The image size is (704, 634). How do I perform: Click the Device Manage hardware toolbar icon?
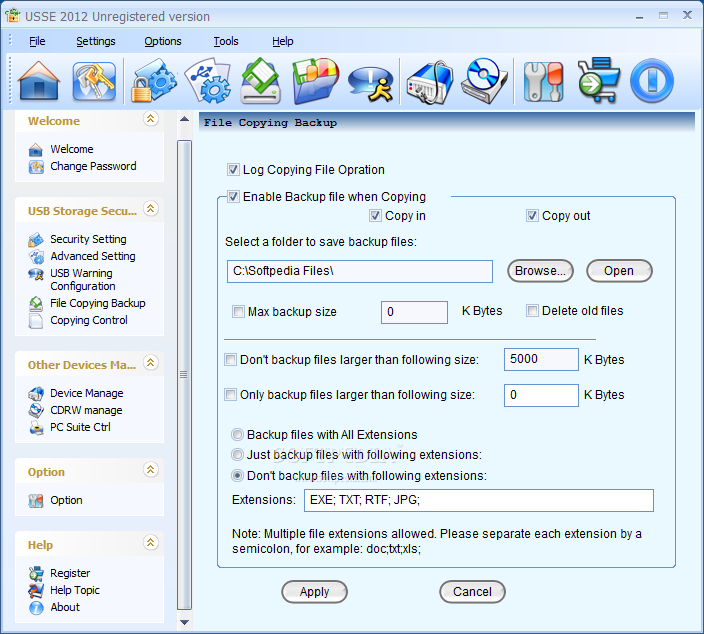pos(430,82)
